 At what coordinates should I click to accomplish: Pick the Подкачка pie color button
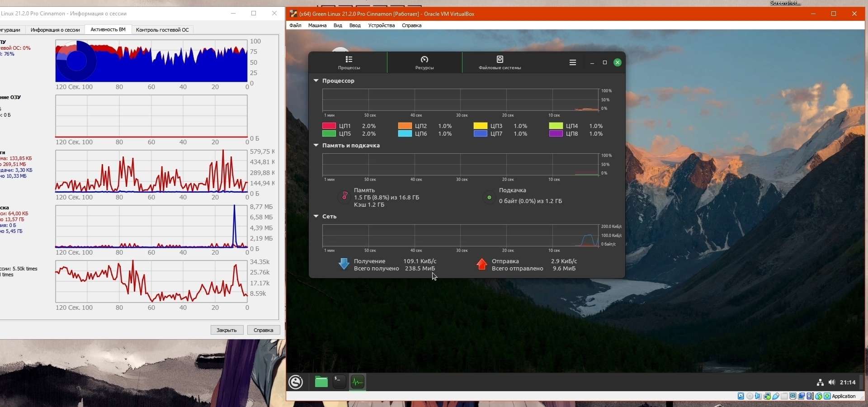[489, 197]
